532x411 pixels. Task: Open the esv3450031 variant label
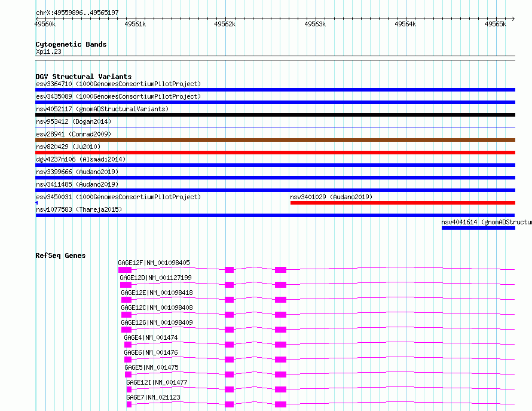click(x=118, y=197)
